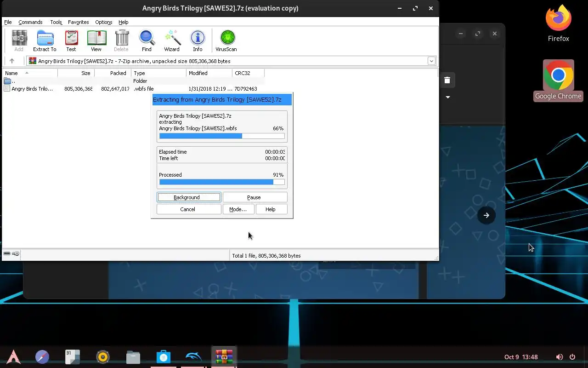
Task: Click the Processed progress bar at 91%
Action: (222, 182)
